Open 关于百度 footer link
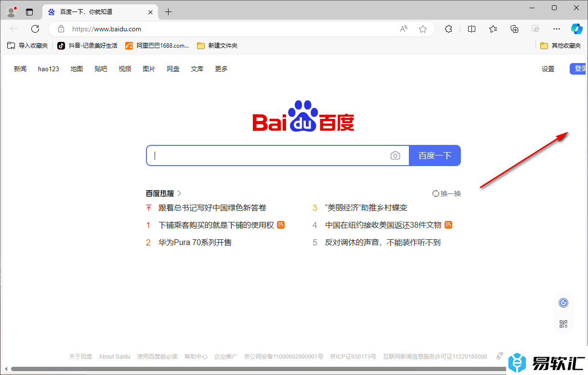 [x=80, y=357]
